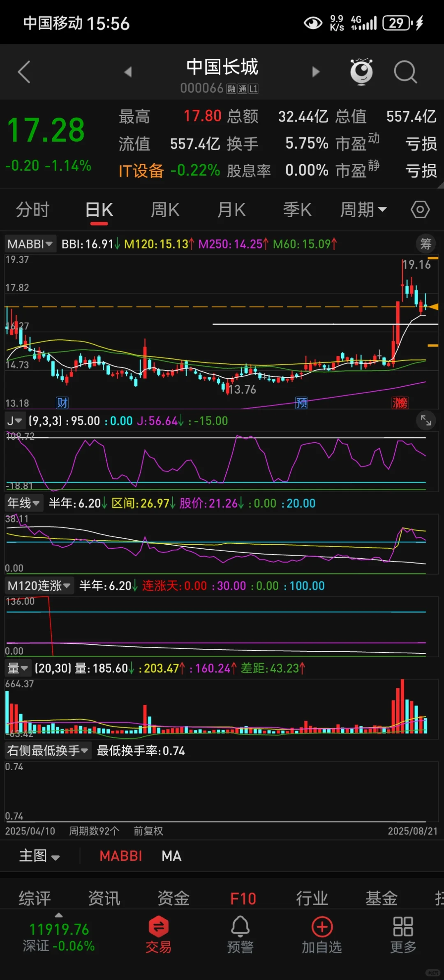The height and width of the screenshot is (980, 444).
Task: Tap the back arrow icon
Action: [24, 72]
